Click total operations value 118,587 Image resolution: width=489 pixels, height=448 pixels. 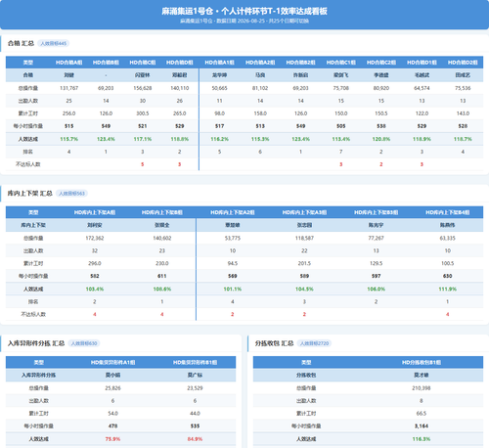click(x=304, y=238)
